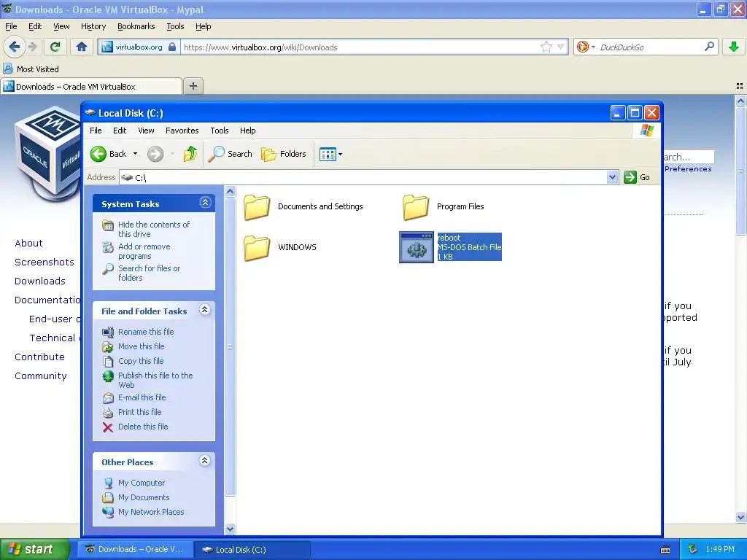Click the Screenshots link on VirtualBox page

[44, 262]
